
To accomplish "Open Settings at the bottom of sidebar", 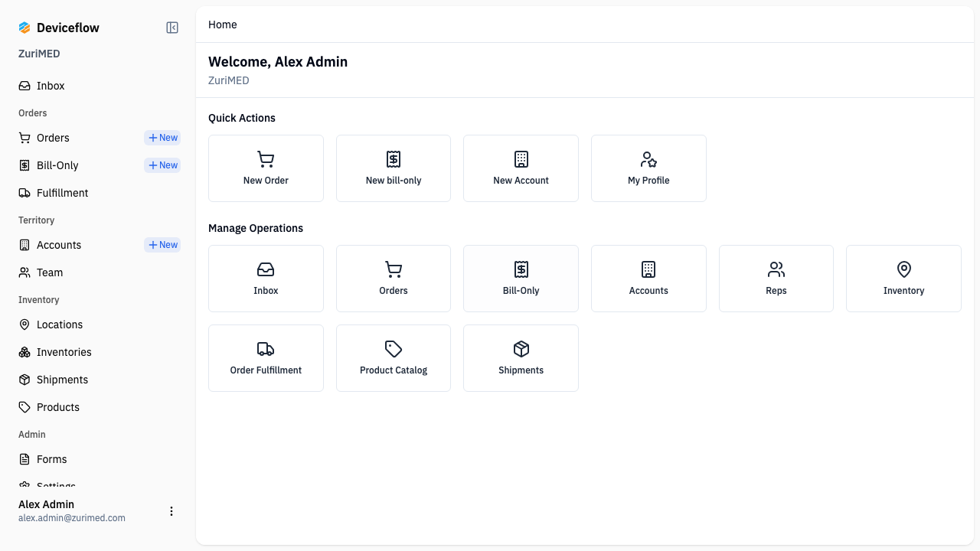I will point(57,485).
